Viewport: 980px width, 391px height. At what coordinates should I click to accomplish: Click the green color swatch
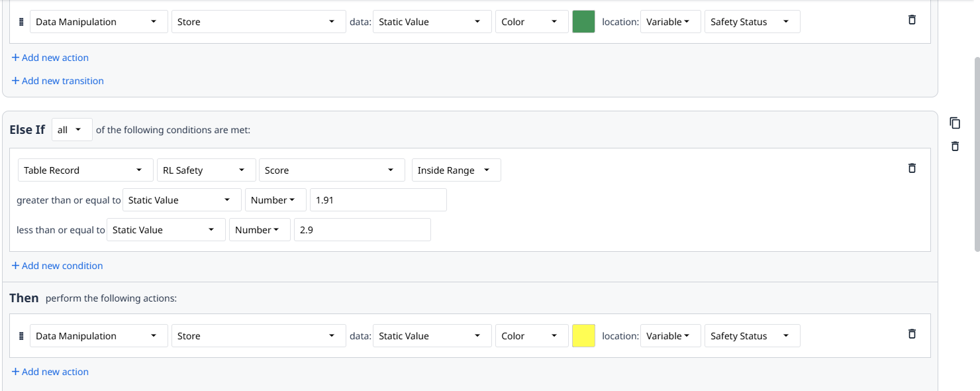point(583,22)
